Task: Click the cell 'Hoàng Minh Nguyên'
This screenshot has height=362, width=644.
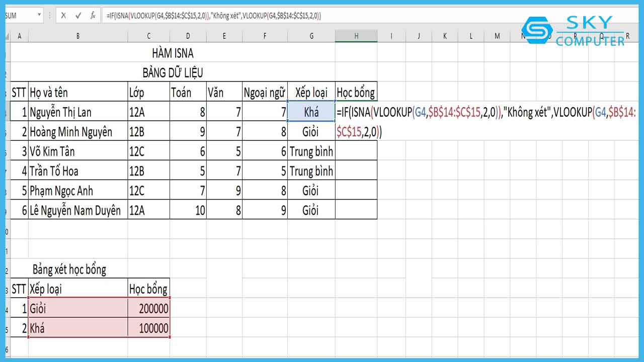Action: click(78, 131)
